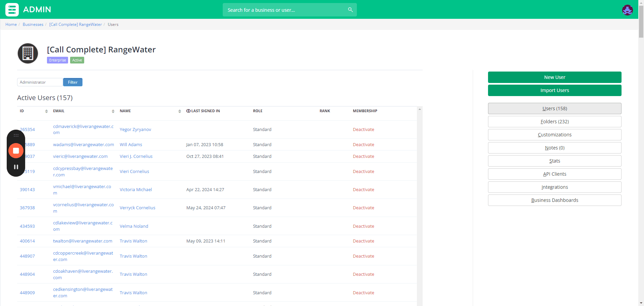Open user ID 367938

(27, 208)
